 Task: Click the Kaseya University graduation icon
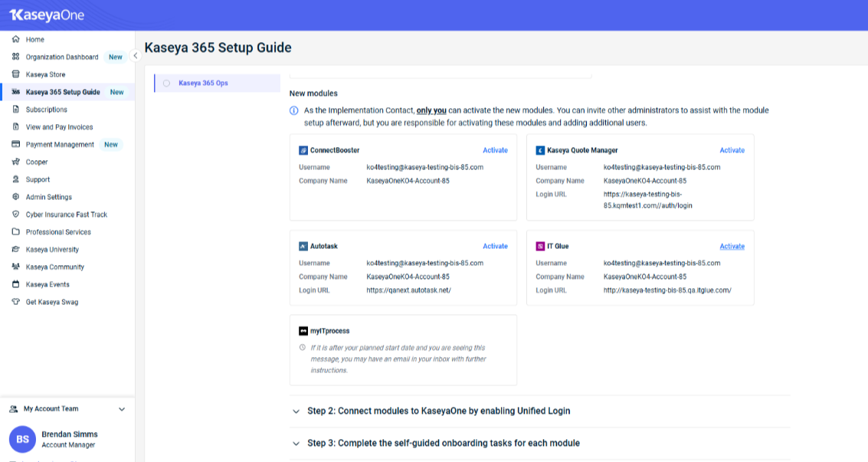tap(15, 250)
